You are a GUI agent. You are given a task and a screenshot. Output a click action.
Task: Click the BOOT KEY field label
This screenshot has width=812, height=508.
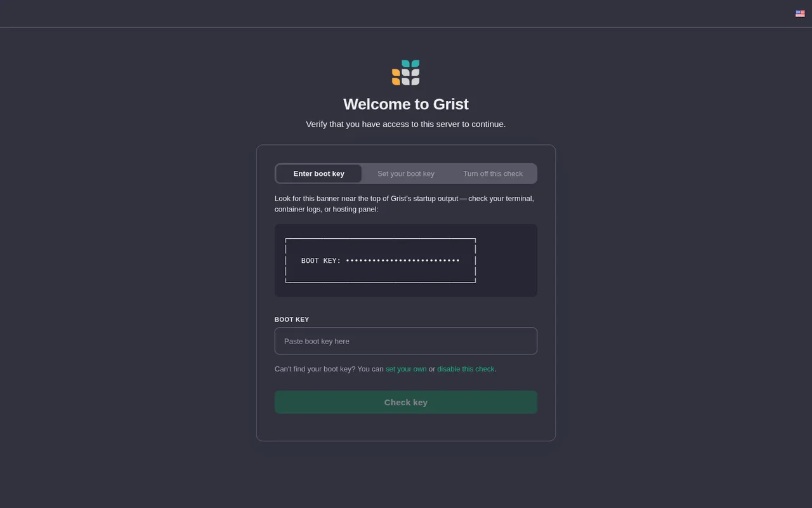click(292, 319)
